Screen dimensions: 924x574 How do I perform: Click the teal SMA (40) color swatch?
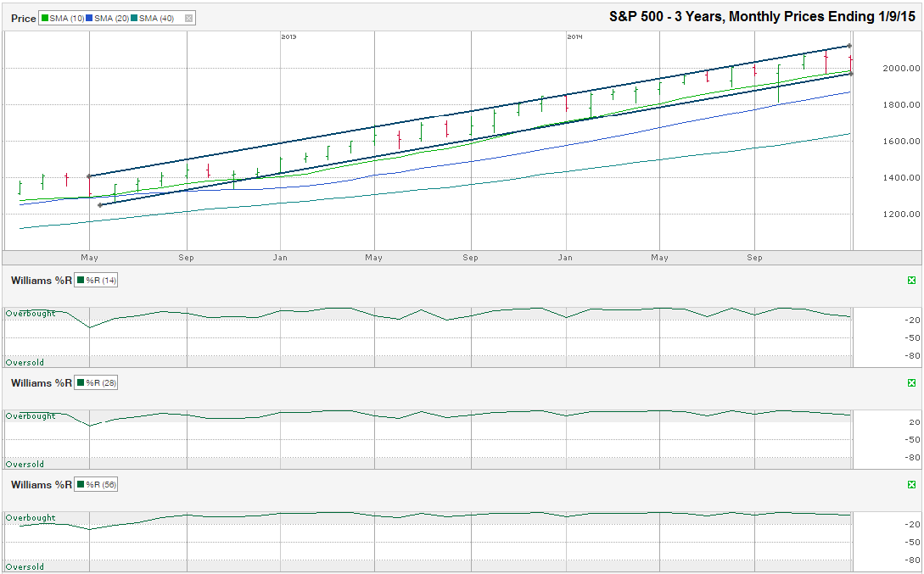point(134,19)
